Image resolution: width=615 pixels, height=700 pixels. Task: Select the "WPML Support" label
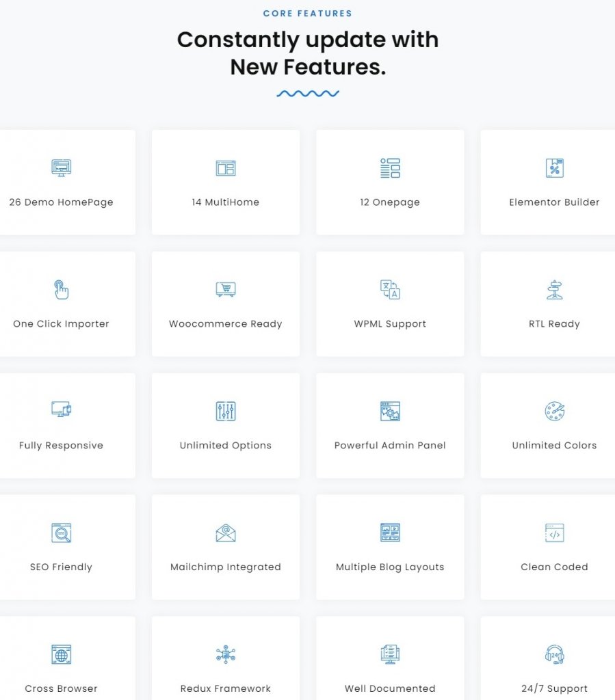pos(390,323)
